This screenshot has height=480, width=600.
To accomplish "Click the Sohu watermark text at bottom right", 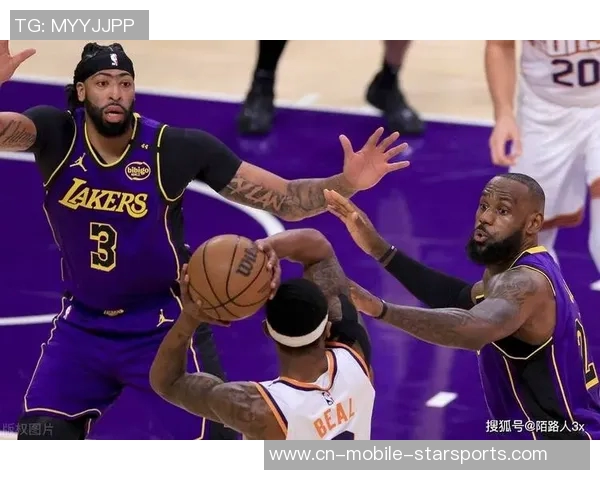I will click(535, 426).
